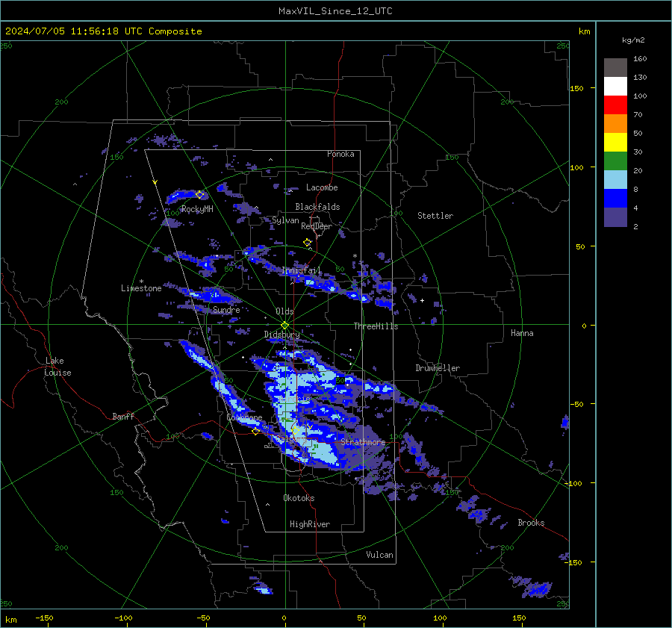Click the Sundre town label

click(226, 309)
